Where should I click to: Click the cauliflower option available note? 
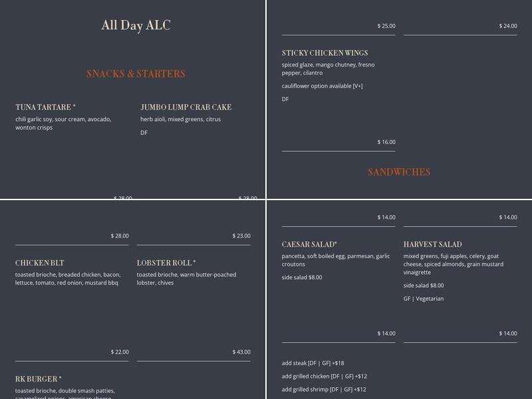[322, 86]
